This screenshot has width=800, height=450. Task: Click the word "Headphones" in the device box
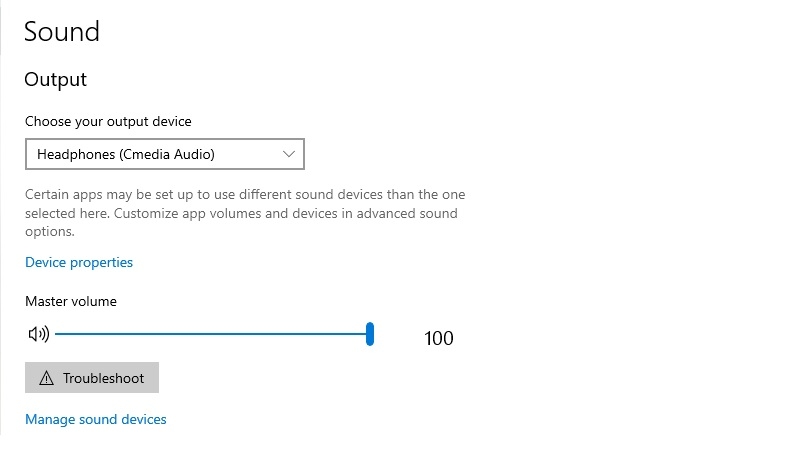(76, 154)
